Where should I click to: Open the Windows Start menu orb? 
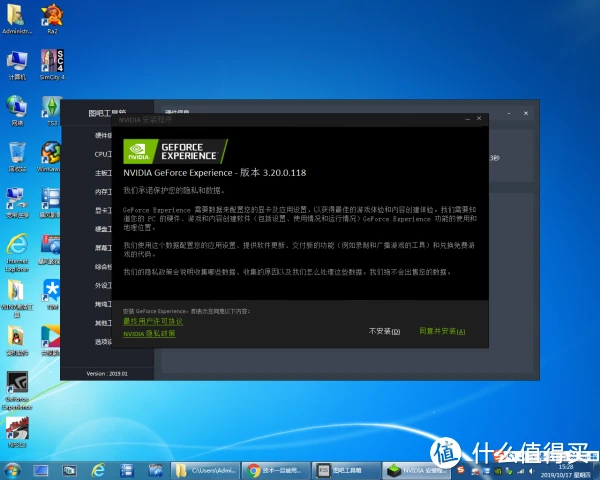tap(12, 470)
